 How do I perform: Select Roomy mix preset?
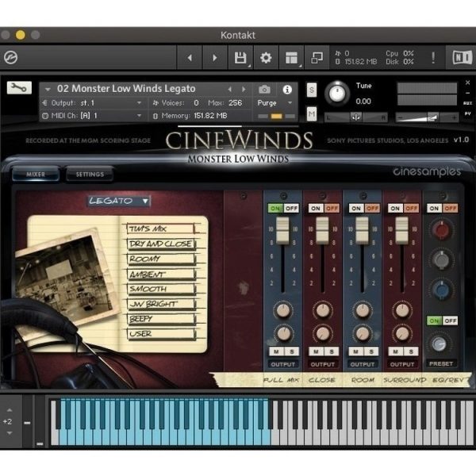161,259
